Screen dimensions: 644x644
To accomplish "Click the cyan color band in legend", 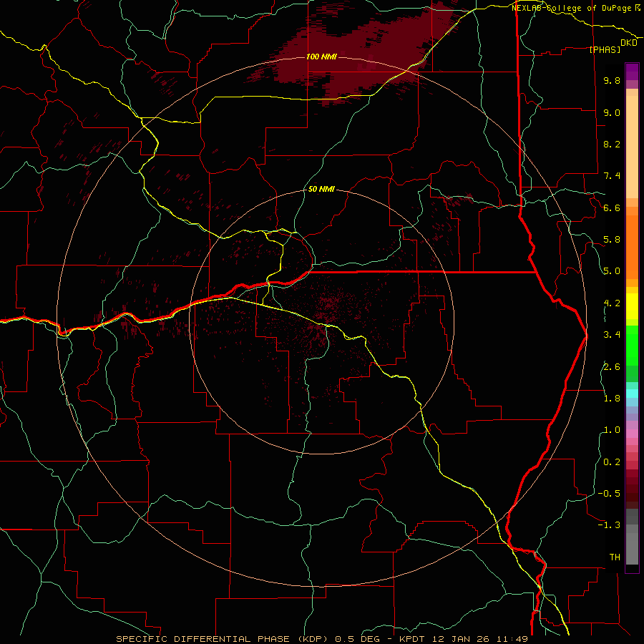I will click(632, 394).
